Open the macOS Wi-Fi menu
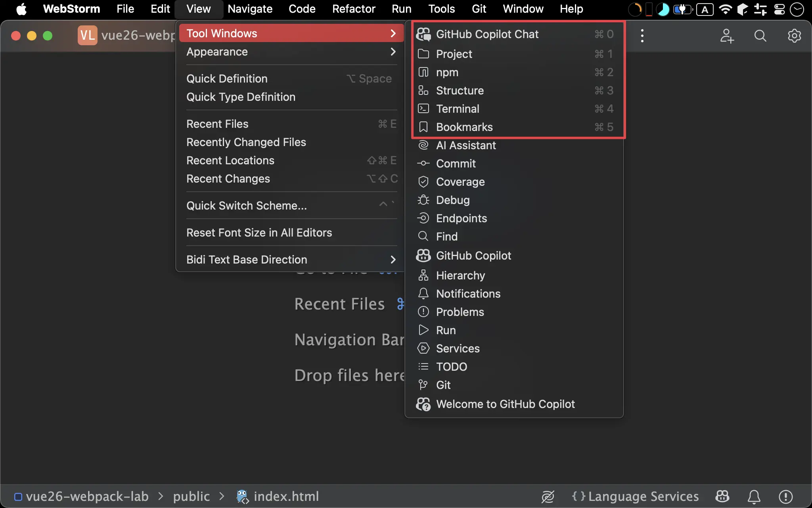812x508 pixels. (x=725, y=9)
